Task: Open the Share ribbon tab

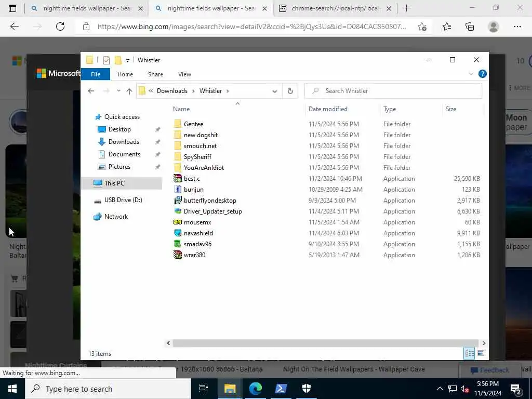Action: 155,74
